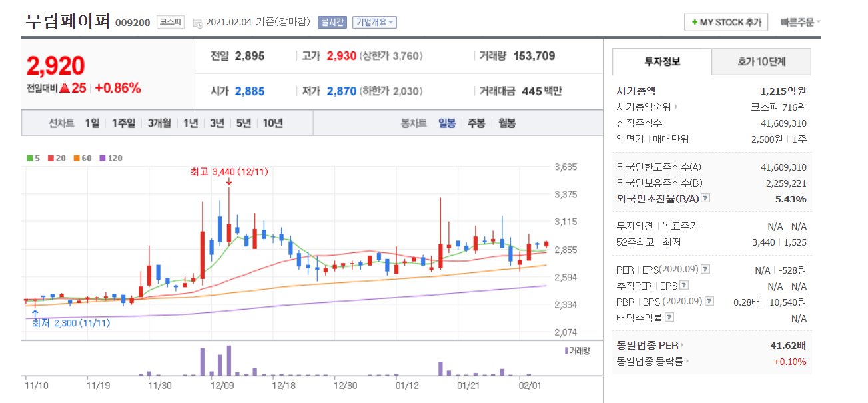Click the purple 120-day moving average swatch

tap(102, 158)
